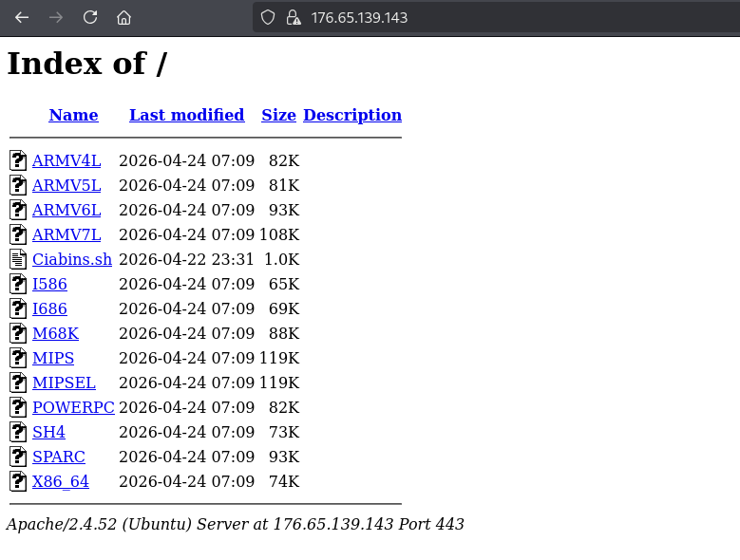Image resolution: width=740 pixels, height=560 pixels.
Task: Click the unknown-file icon beside SPARC
Action: [18, 457]
